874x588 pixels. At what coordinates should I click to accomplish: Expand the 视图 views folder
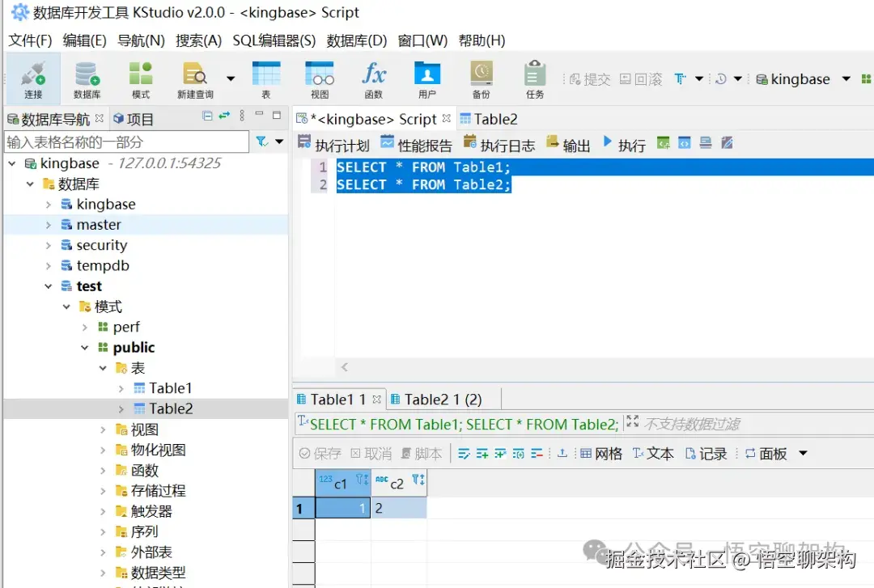[x=103, y=429]
